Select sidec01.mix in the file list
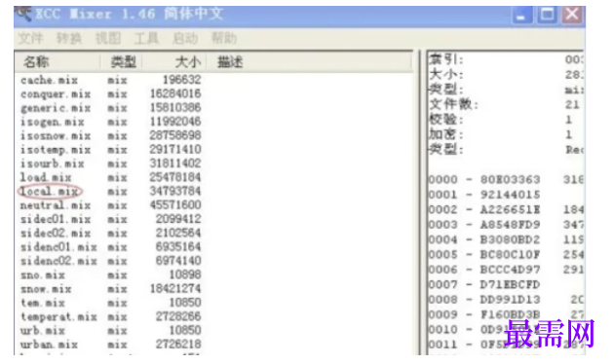613x364 pixels. pyautogui.click(x=56, y=220)
